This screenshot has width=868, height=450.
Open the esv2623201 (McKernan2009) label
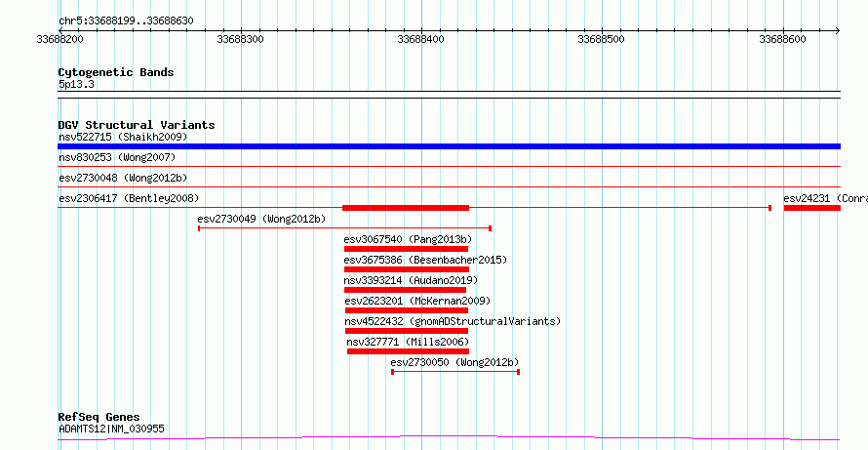pyautogui.click(x=417, y=301)
